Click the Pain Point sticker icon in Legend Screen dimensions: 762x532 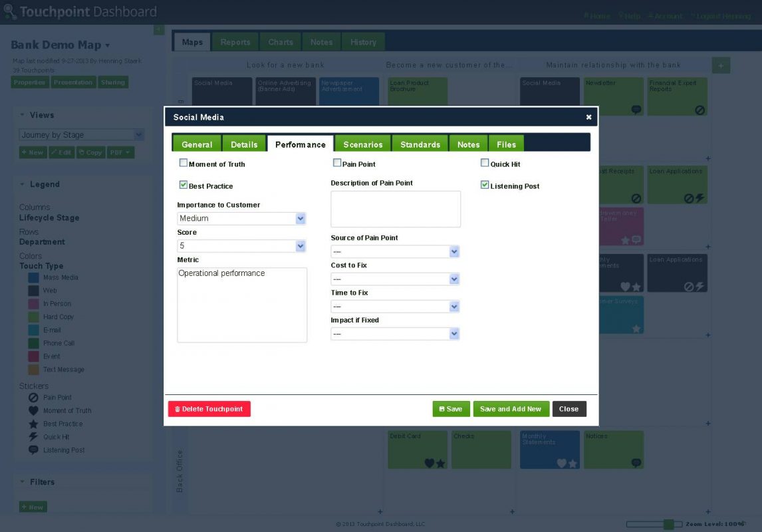click(x=33, y=397)
